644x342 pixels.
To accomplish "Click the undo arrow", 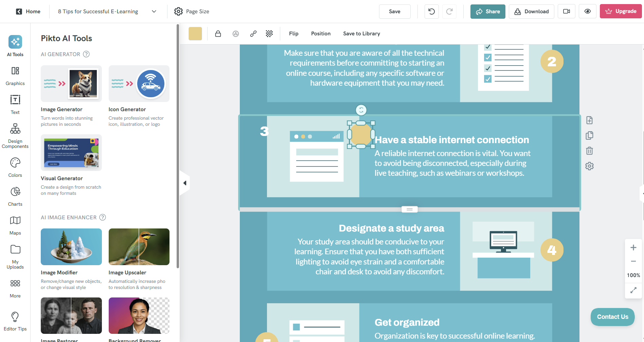I will point(431,12).
